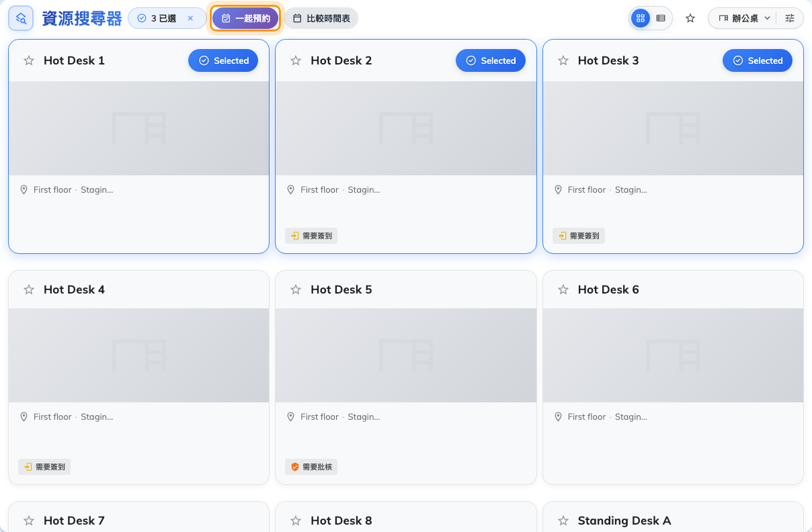Click the 資源搜尋器 page title
This screenshot has width=812, height=532.
click(x=82, y=18)
